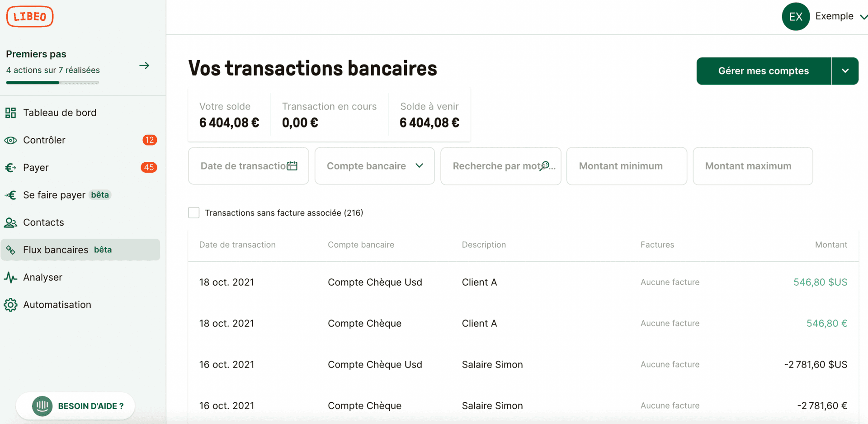Select Flux bancaires in sidebar
The height and width of the screenshot is (424, 868).
click(x=55, y=250)
